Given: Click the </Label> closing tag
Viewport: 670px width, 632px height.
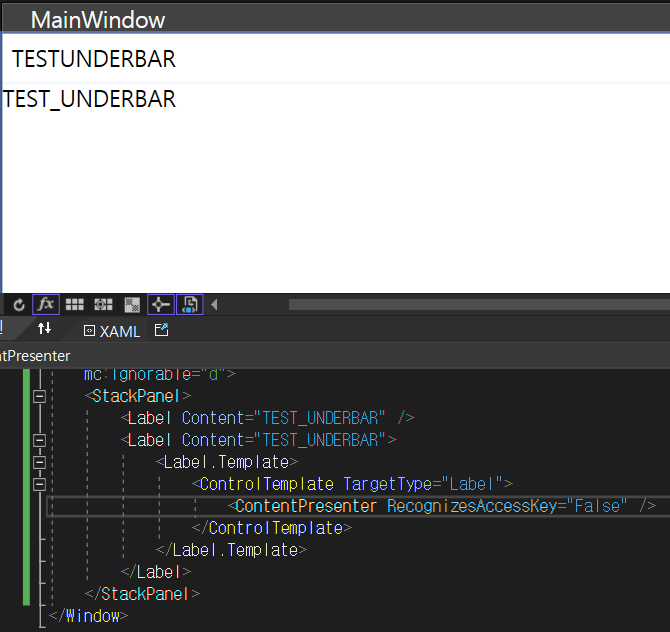Looking at the screenshot, I should (x=156, y=572).
